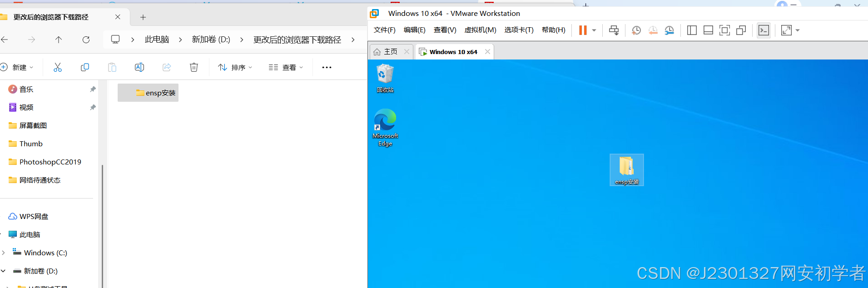The width and height of the screenshot is (868, 288).
Task: Revert VMware to previous snapshot
Action: 653,30
